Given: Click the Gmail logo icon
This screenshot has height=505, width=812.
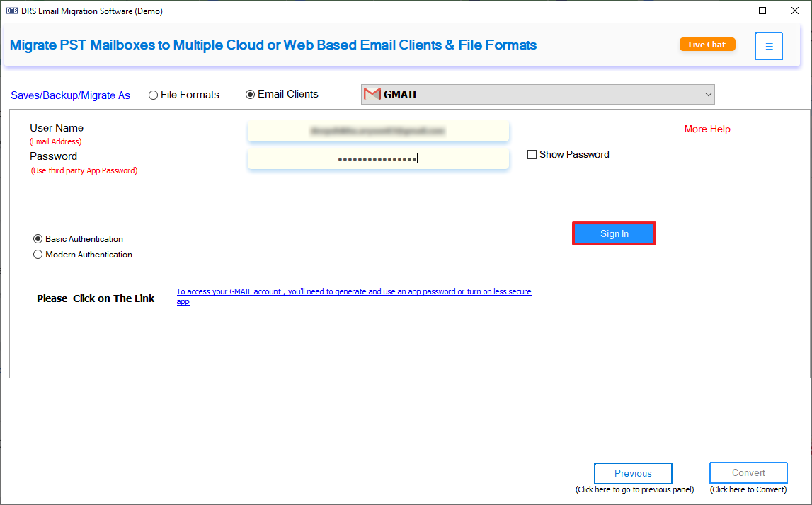Looking at the screenshot, I should (372, 94).
